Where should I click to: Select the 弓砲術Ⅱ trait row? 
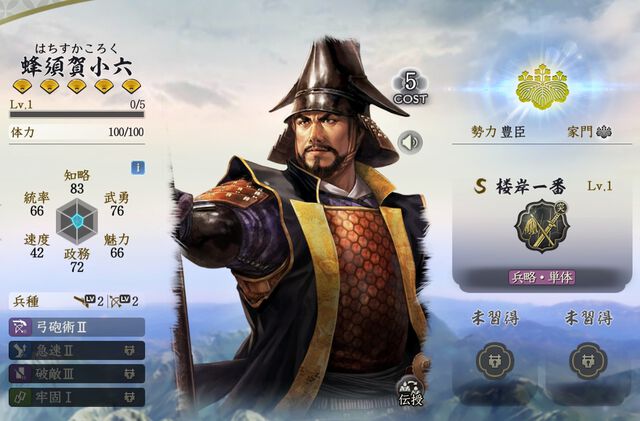[x=77, y=327]
